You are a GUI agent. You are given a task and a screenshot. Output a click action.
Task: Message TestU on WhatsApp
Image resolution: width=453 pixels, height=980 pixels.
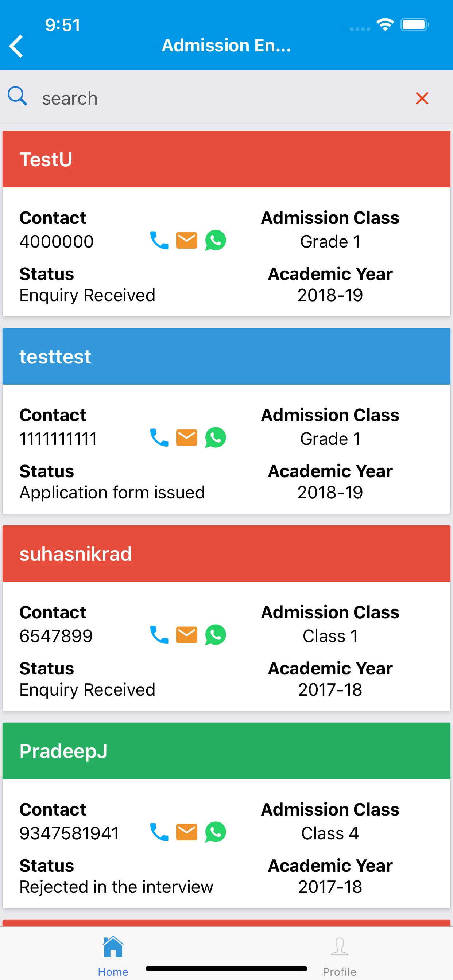216,240
